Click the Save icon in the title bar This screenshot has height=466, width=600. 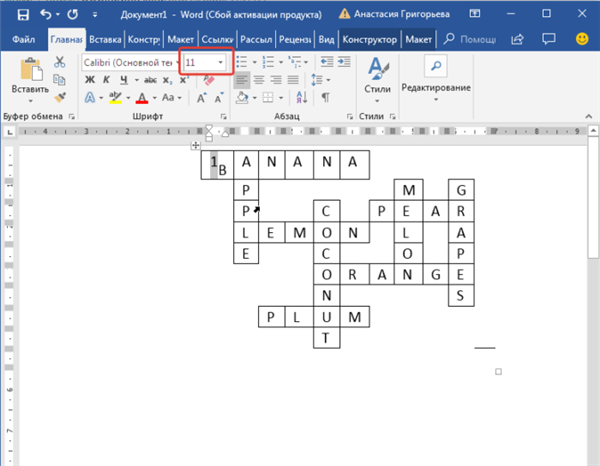click(23, 15)
